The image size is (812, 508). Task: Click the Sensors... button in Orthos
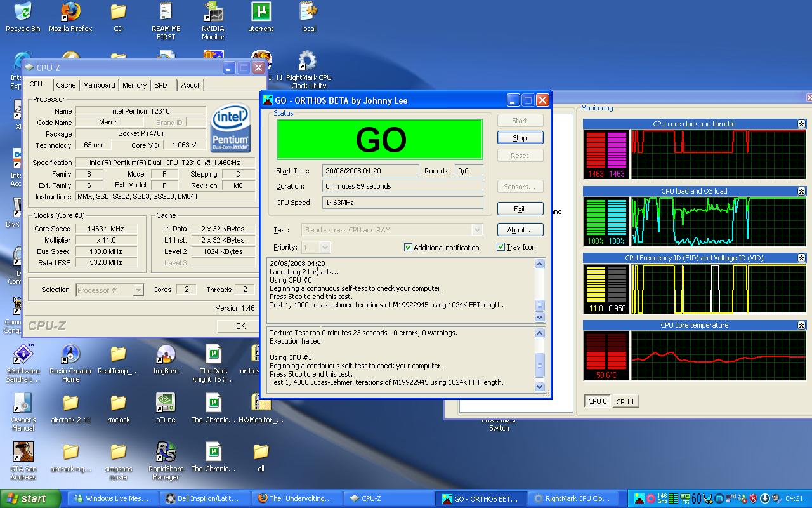pos(520,187)
